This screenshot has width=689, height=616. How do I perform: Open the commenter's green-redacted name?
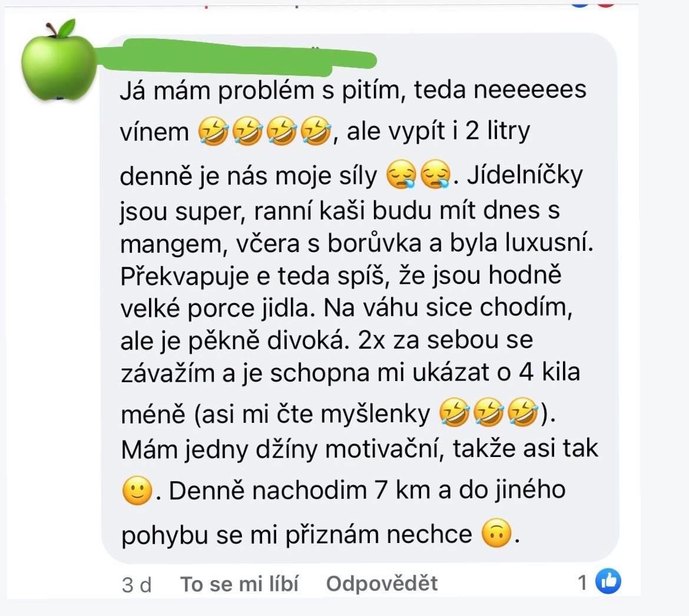(x=240, y=57)
